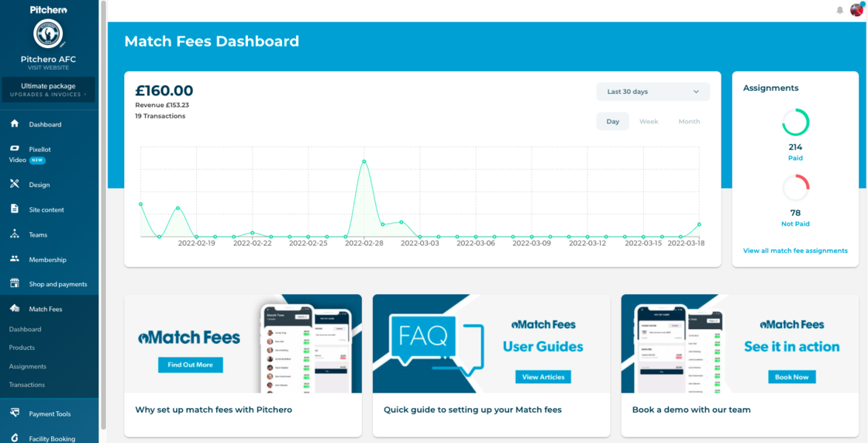Click the Shop and payments store icon
The width and height of the screenshot is (868, 443).
coord(15,283)
